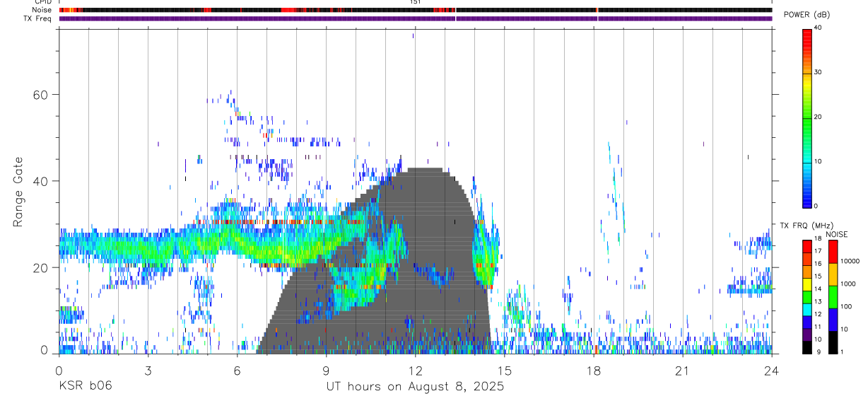Viewport: 868px width, 401px height.
Task: Click the 16 label on TX FRQ legend
Action: point(817,264)
